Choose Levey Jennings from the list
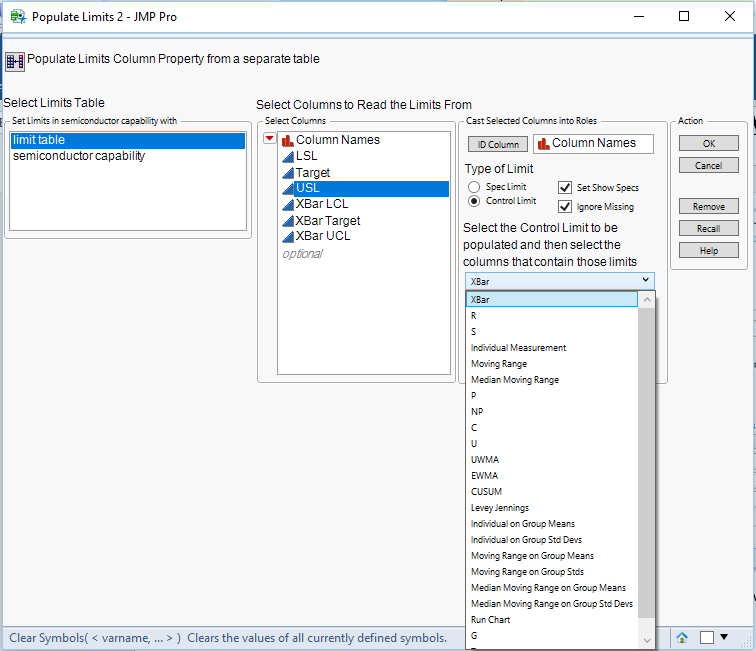Viewport: 756px width, 651px height. (x=500, y=508)
